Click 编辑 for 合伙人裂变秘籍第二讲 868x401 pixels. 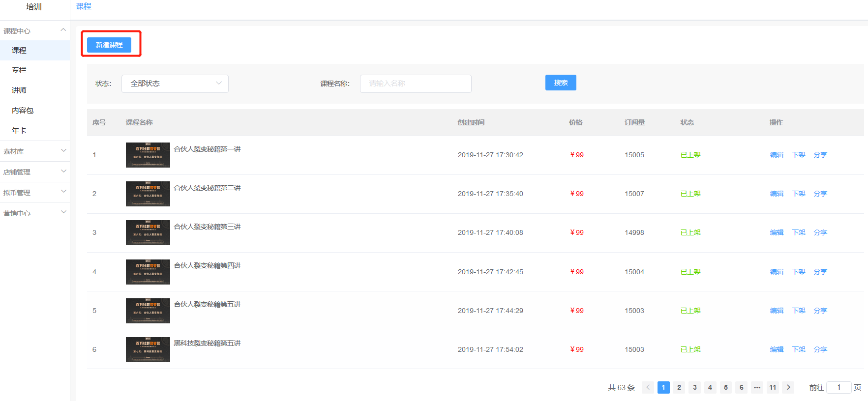coord(777,194)
